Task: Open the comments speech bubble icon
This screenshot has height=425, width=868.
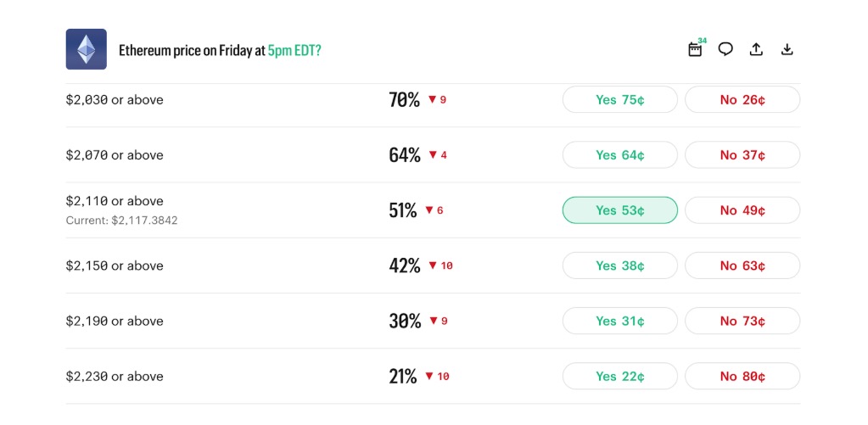Action: coord(725,49)
